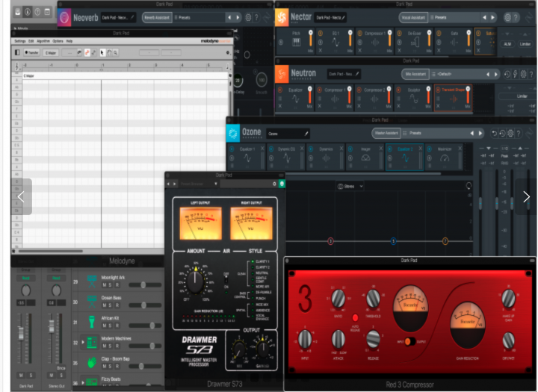Click Moonlight Ark keyboard instrument icon
The height and width of the screenshot is (392, 538).
(x=92, y=281)
